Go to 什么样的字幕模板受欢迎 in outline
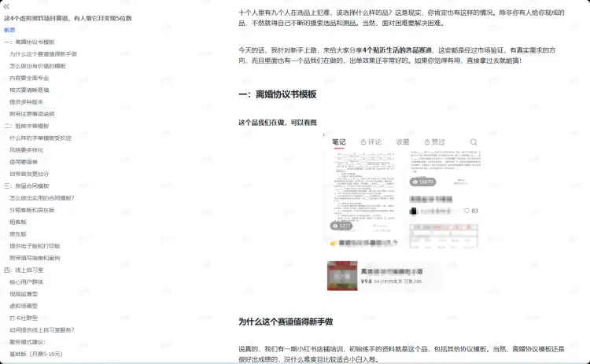Image resolution: width=590 pixels, height=364 pixels. 40,138
